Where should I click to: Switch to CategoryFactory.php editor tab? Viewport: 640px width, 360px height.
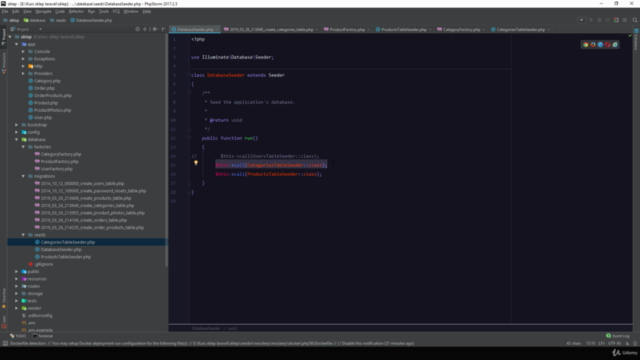[461, 29]
